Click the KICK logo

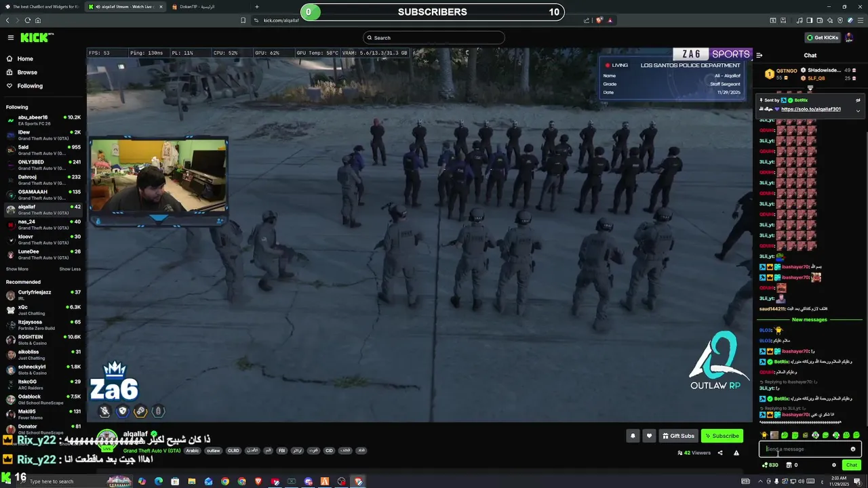(x=33, y=38)
